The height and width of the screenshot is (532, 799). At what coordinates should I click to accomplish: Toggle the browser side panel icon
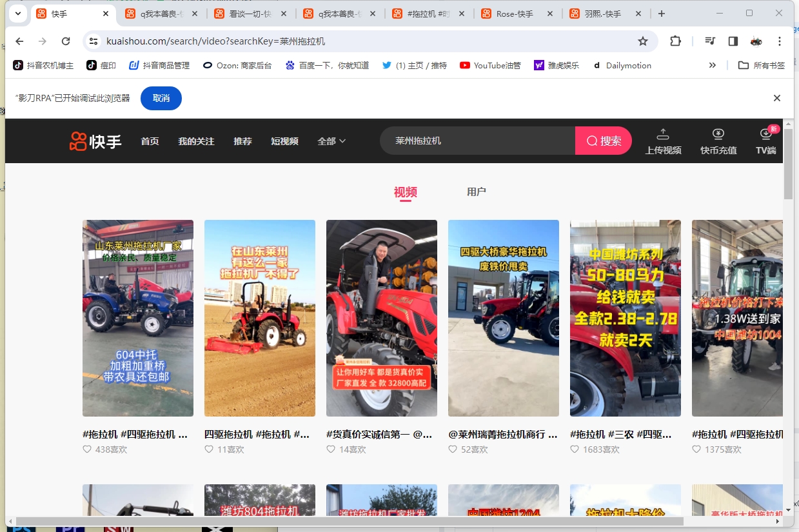(x=733, y=41)
